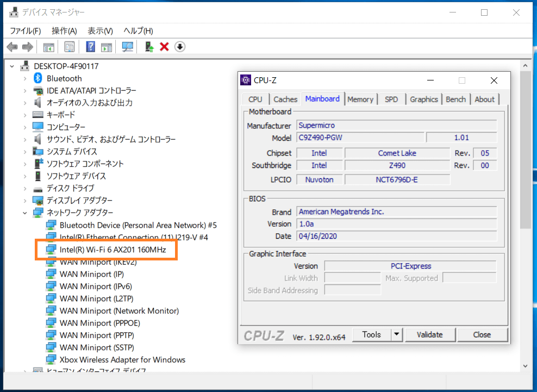The image size is (537, 392).
Task: Click the IDE ATA/ATAPI controller icon
Action: pos(38,90)
